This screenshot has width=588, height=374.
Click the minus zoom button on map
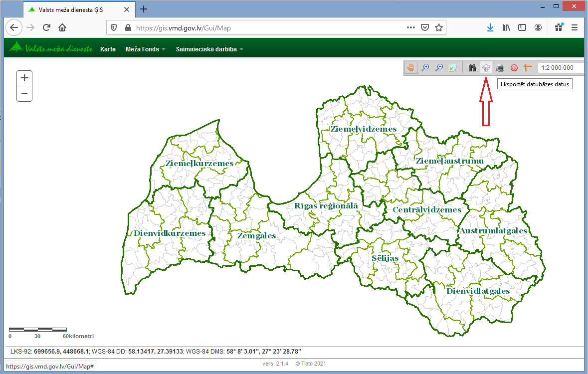coord(24,93)
